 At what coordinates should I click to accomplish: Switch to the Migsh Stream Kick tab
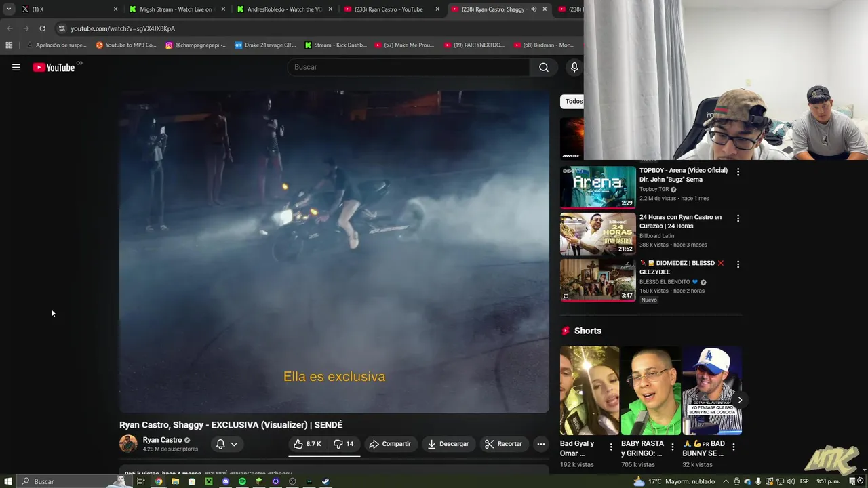[x=176, y=9]
